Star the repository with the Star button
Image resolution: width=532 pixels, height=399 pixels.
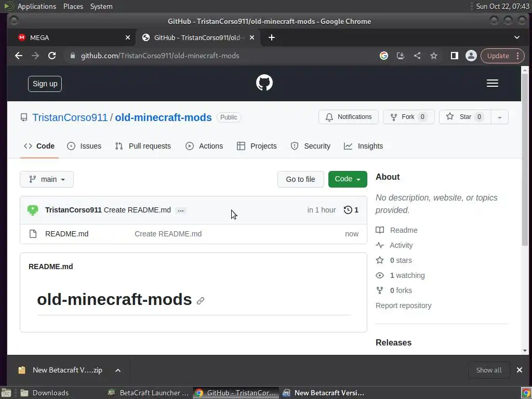pos(465,117)
